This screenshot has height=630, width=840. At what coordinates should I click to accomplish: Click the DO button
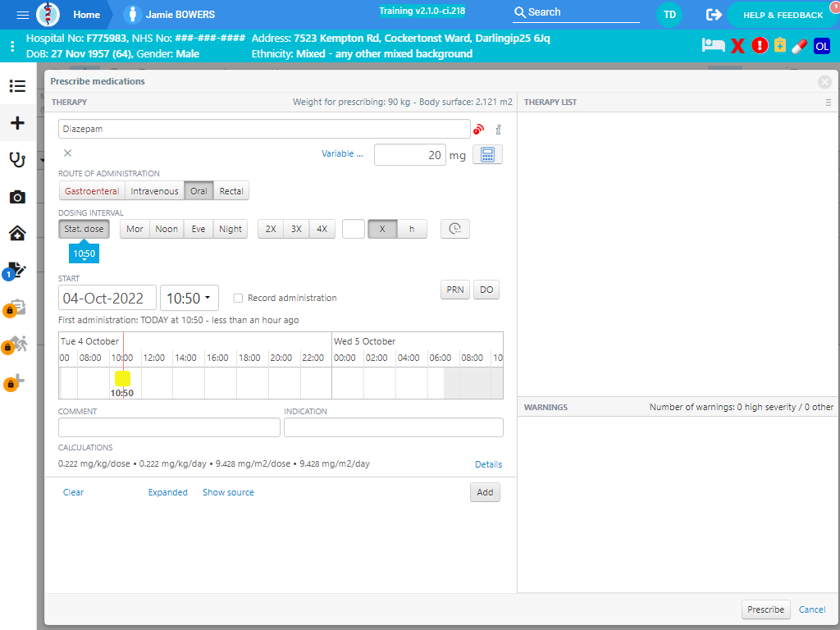pos(486,290)
